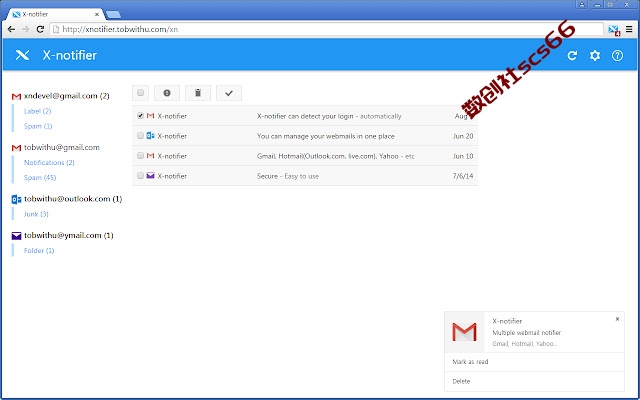Open message 'X-notifier can detect your login'
This screenshot has width=640, height=400.
304,116
